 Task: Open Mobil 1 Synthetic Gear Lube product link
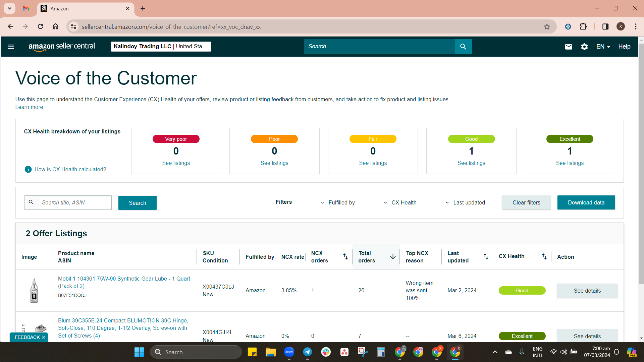pyautogui.click(x=124, y=282)
